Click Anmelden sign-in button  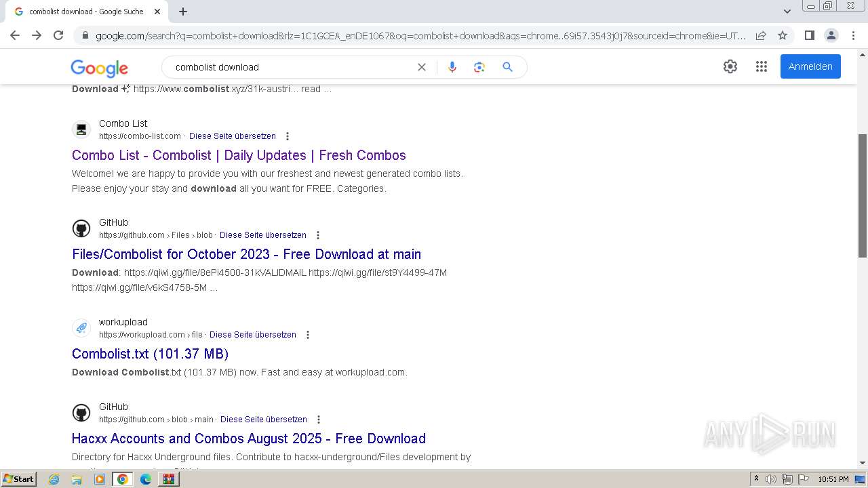tap(810, 66)
